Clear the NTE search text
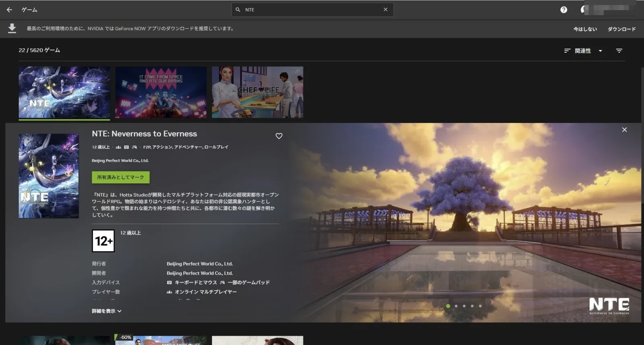The height and width of the screenshot is (345, 644). click(386, 10)
